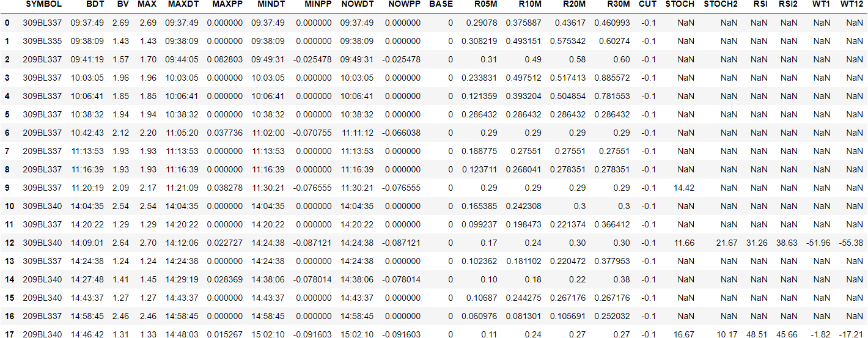868x338 pixels.
Task: Click MAXDT value 11:05:20
Action: pyautogui.click(x=182, y=133)
